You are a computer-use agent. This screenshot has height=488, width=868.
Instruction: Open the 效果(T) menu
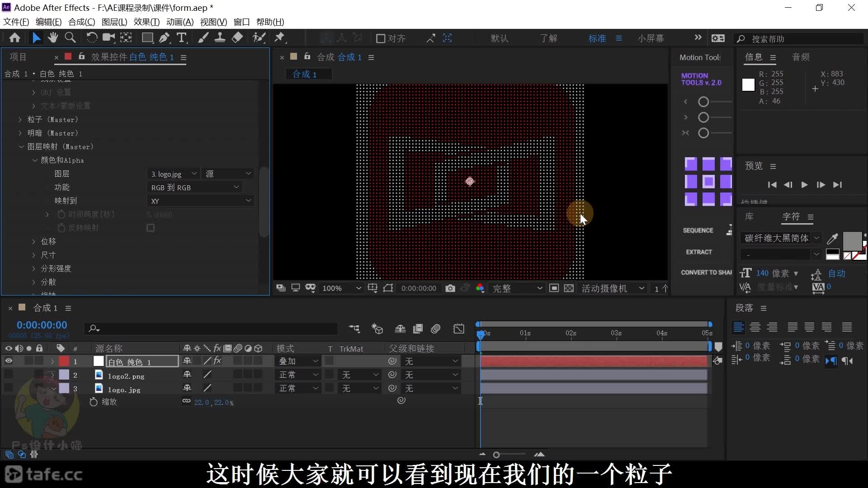click(146, 22)
